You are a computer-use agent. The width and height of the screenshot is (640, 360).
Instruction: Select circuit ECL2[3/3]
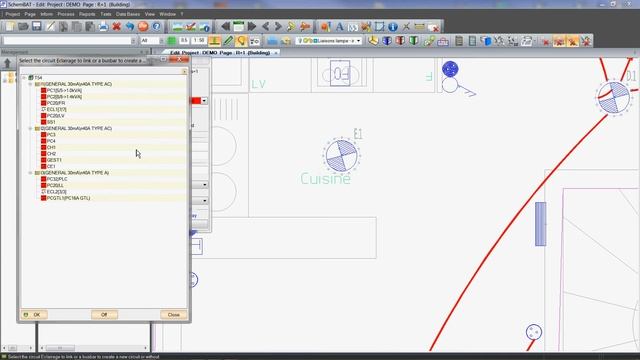point(56,192)
